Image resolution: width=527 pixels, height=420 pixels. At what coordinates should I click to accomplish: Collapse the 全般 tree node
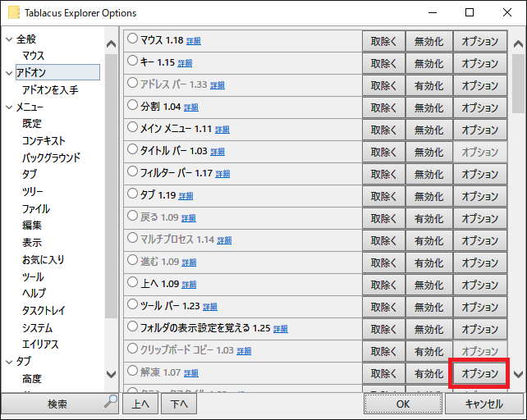[x=9, y=39]
